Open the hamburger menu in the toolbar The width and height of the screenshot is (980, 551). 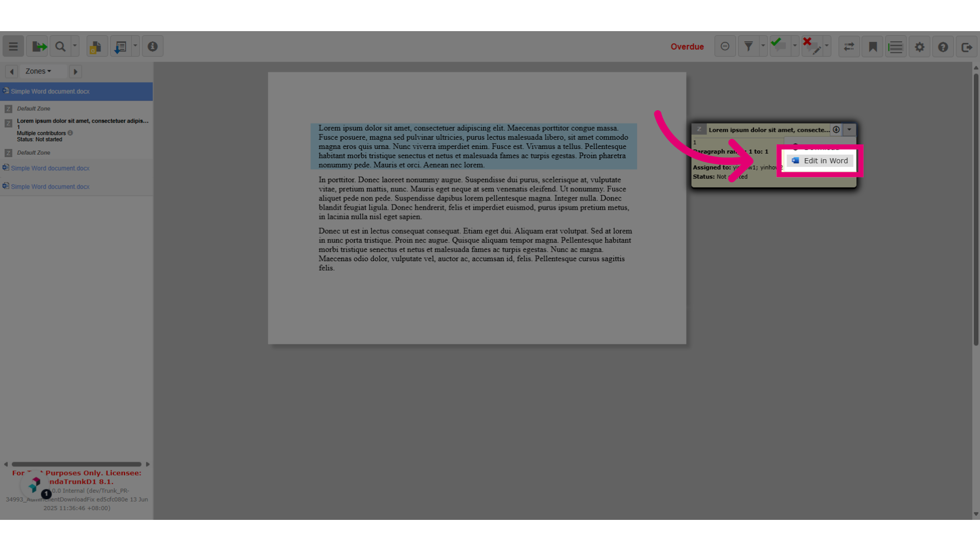point(13,46)
